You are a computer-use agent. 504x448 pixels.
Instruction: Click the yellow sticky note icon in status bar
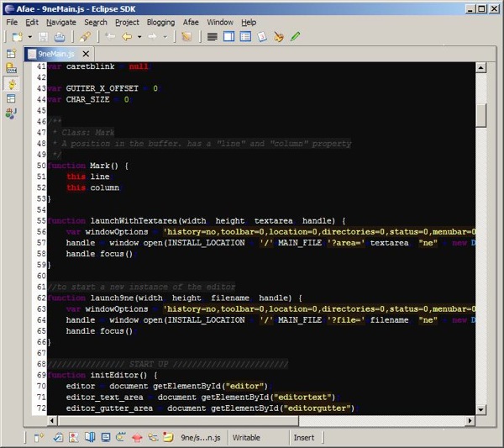point(168,437)
